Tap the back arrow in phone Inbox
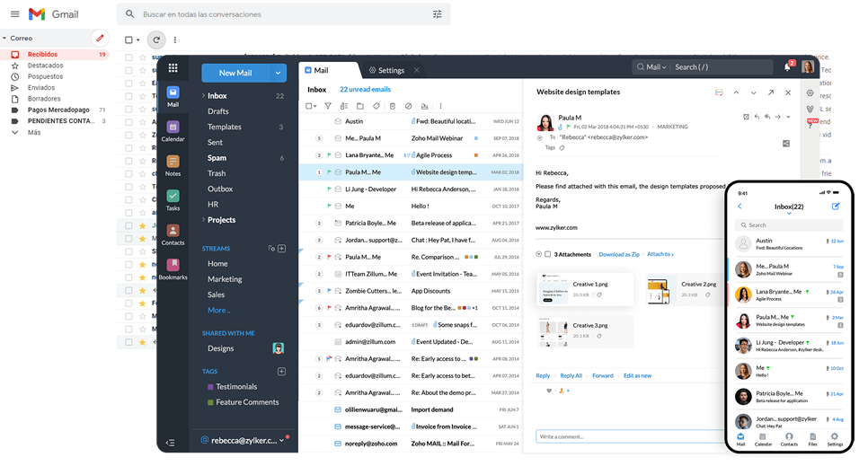This screenshot has height=466, width=868. (x=740, y=207)
